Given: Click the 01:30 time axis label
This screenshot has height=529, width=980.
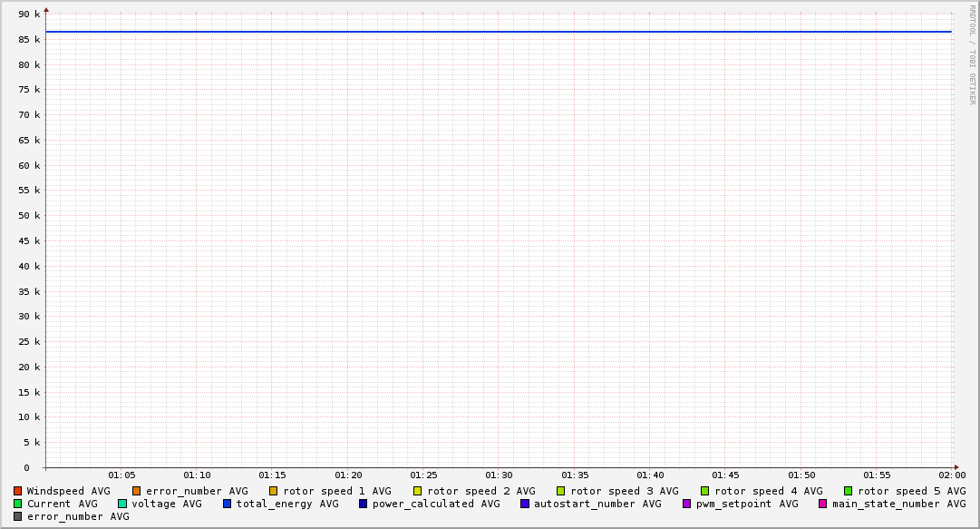Looking at the screenshot, I should pos(499,475).
